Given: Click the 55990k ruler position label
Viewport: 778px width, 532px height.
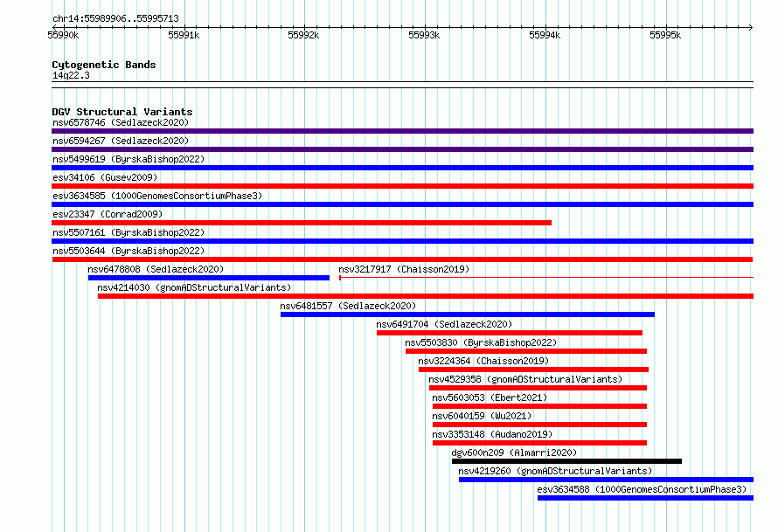Looking at the screenshot, I should (x=63, y=35).
